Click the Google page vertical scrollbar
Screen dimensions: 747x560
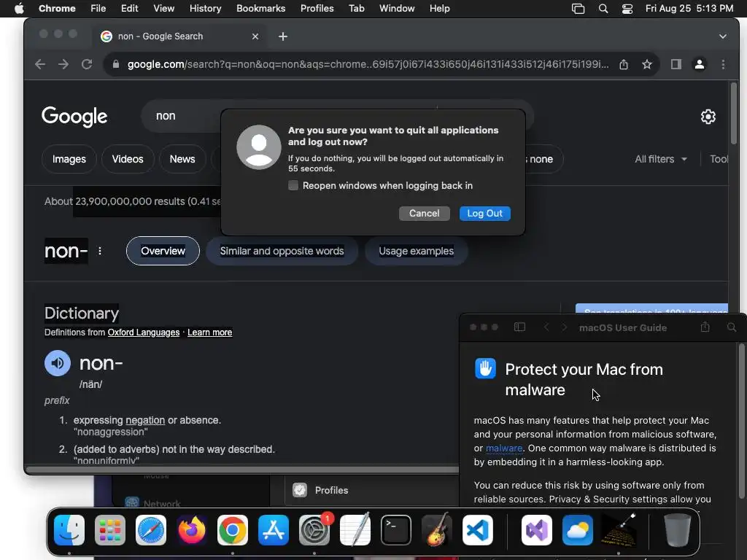(734, 113)
